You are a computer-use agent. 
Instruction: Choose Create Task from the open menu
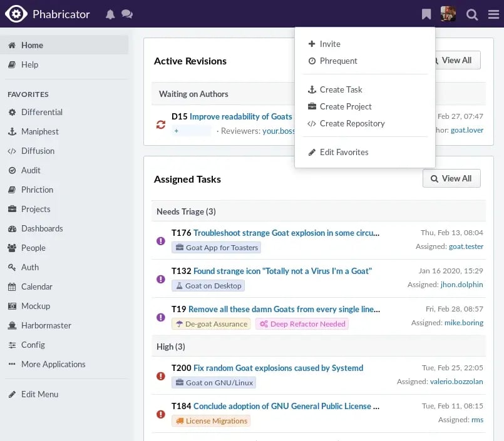tap(340, 89)
